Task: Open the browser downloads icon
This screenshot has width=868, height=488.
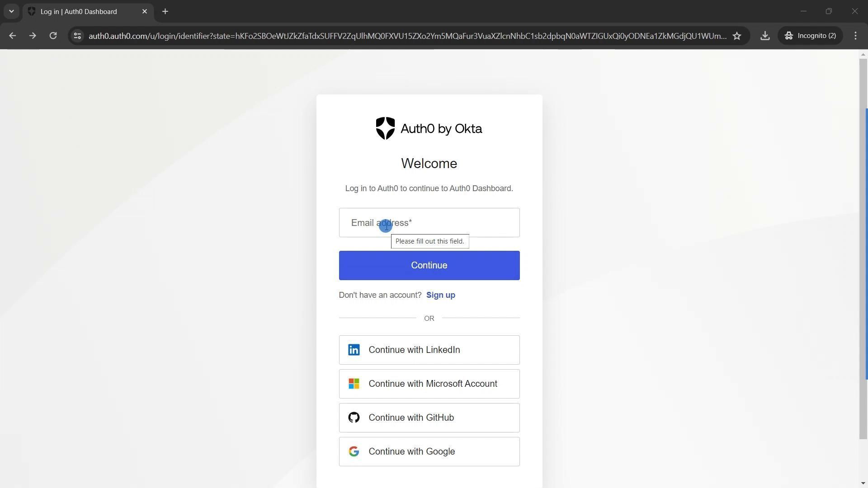Action: (x=765, y=36)
